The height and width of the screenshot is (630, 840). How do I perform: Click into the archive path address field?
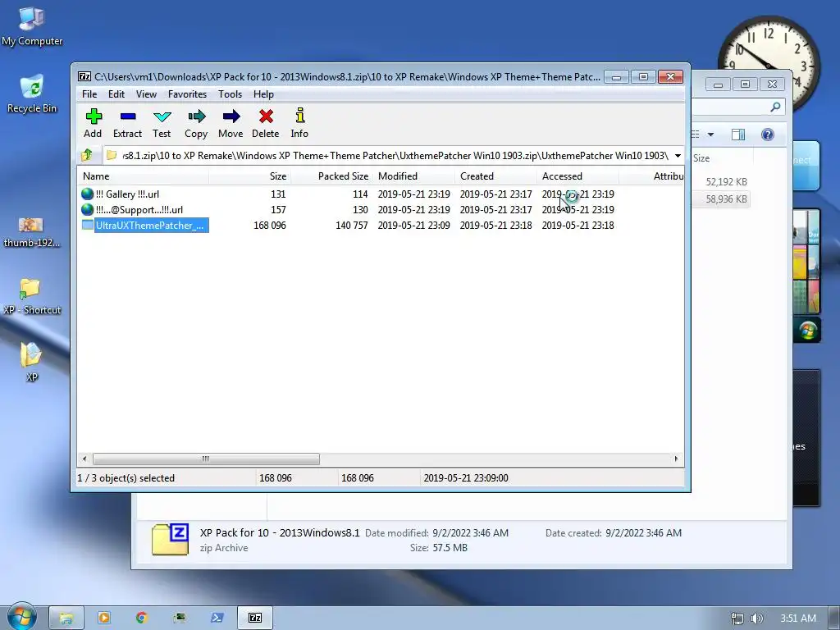coord(388,155)
